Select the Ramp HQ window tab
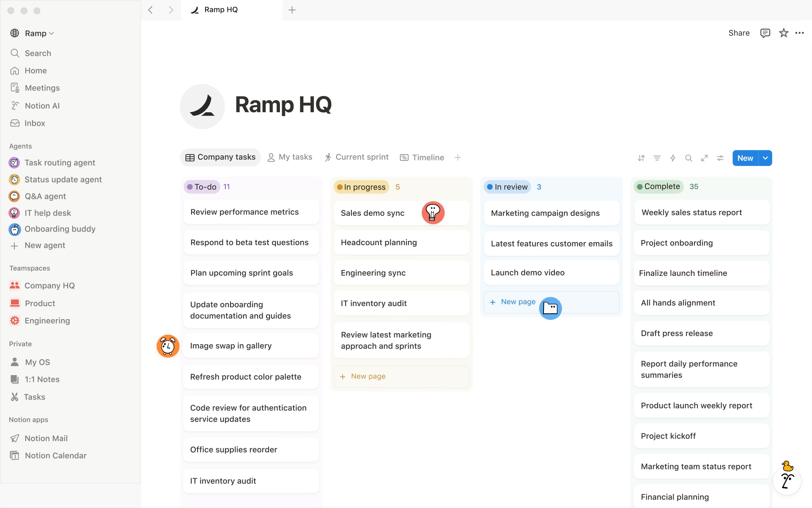This screenshot has width=812, height=508. coord(231,10)
